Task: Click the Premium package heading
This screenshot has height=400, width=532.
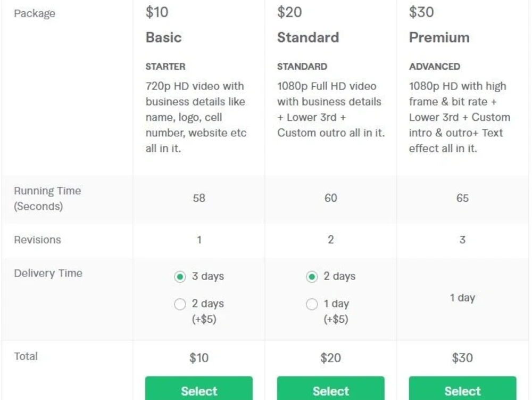Action: click(439, 38)
